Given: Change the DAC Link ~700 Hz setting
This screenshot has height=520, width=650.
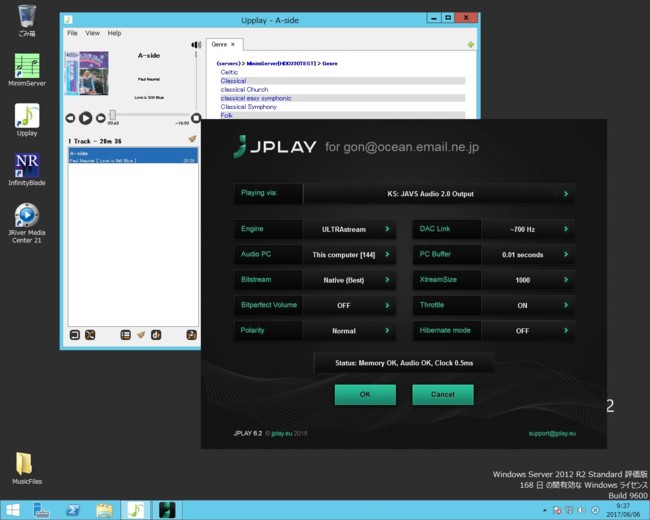Looking at the screenshot, I should coord(528,229).
